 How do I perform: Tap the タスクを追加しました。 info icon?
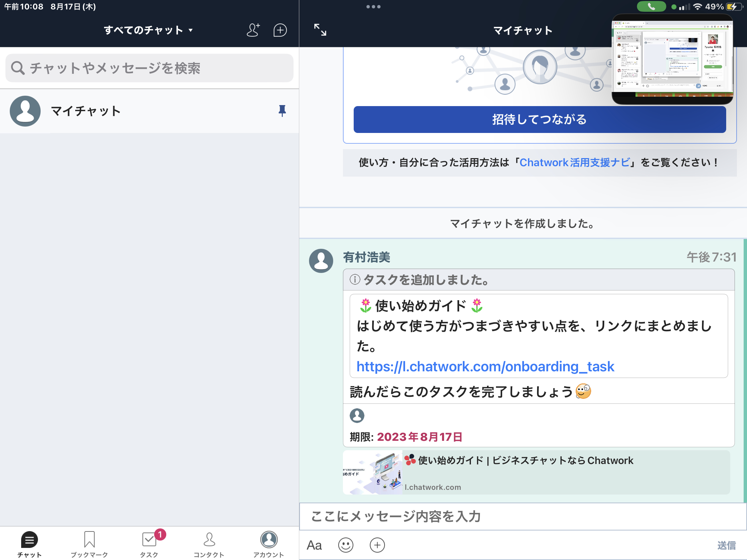(x=355, y=279)
